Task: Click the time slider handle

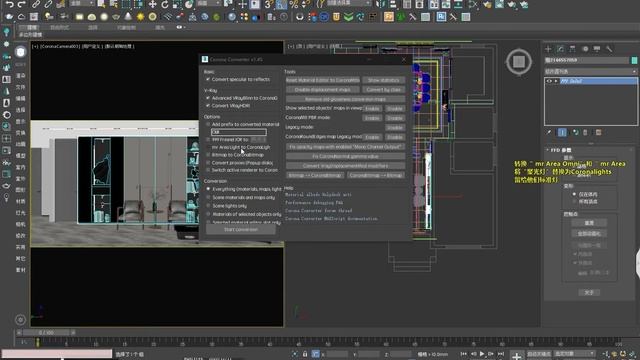Action: tap(46, 333)
